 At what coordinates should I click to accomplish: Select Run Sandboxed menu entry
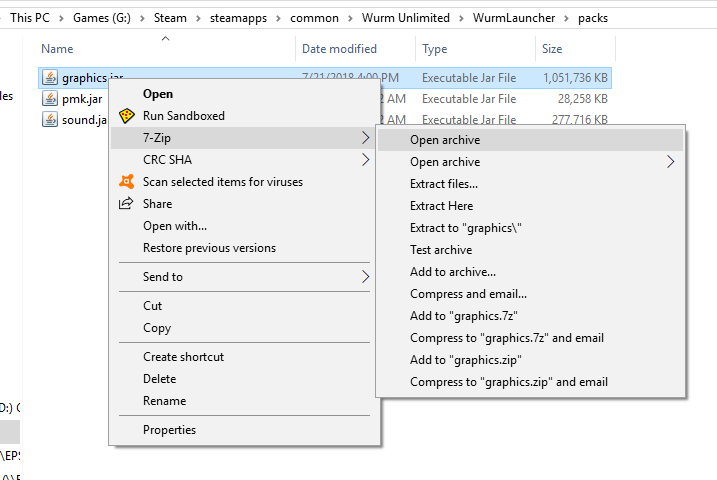click(x=245, y=116)
